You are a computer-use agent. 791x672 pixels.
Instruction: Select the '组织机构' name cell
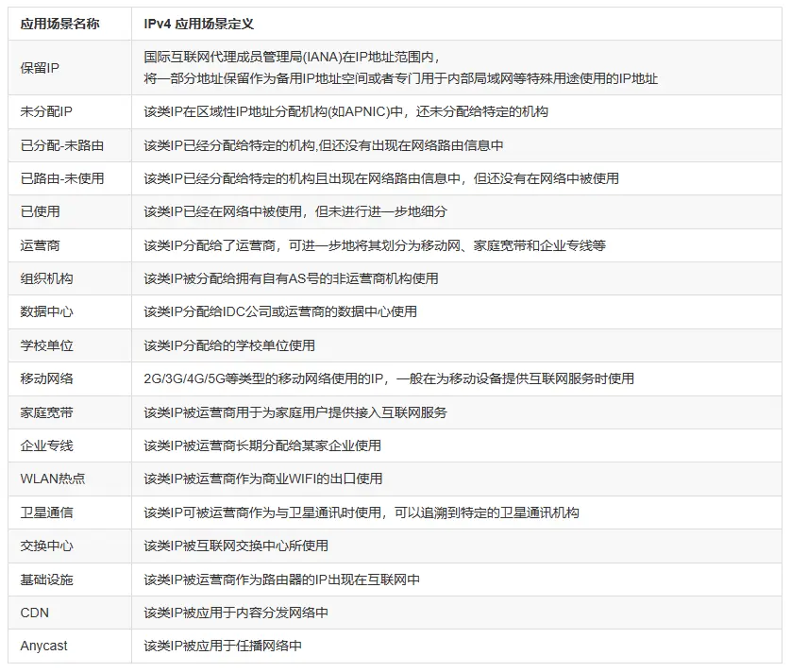[x=70, y=278]
